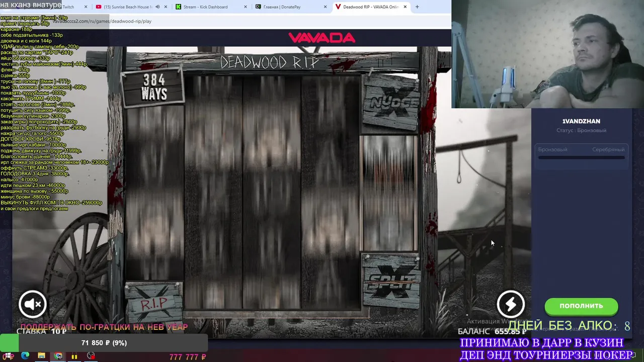Click the Статус: Бронзовый text
The width and height of the screenshot is (644, 362).
point(581,130)
